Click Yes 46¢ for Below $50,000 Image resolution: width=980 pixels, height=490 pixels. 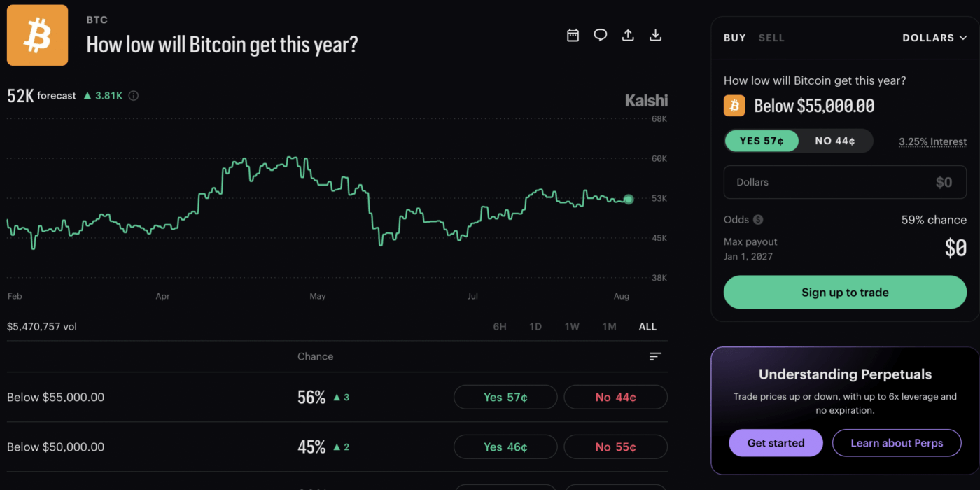pyautogui.click(x=505, y=447)
